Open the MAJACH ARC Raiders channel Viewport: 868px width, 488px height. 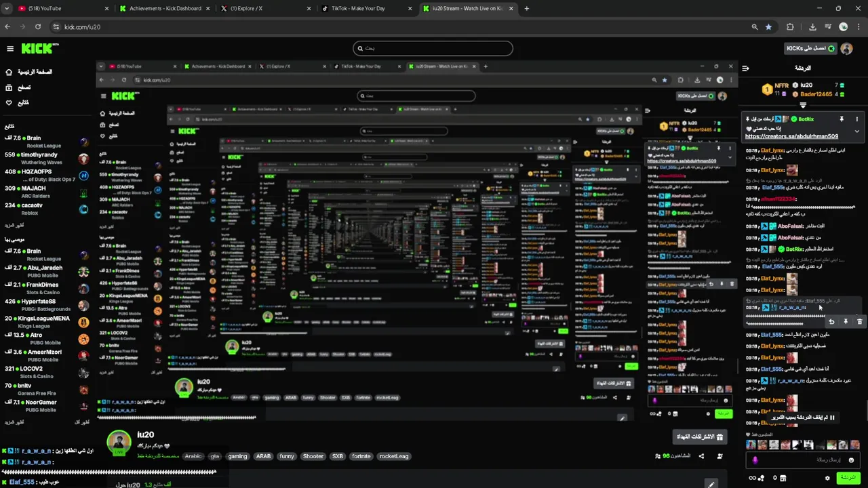click(46, 192)
